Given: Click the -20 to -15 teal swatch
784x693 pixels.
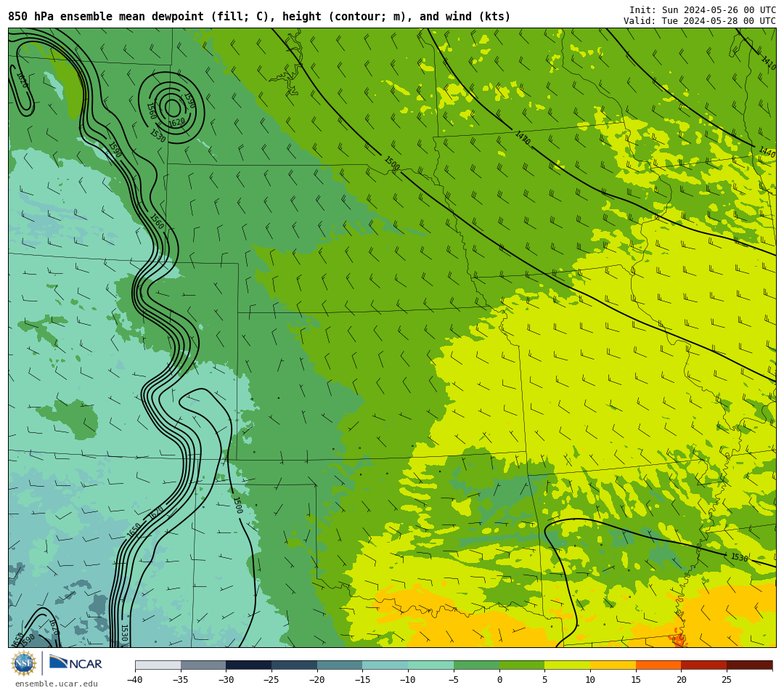Looking at the screenshot, I should 340,665.
